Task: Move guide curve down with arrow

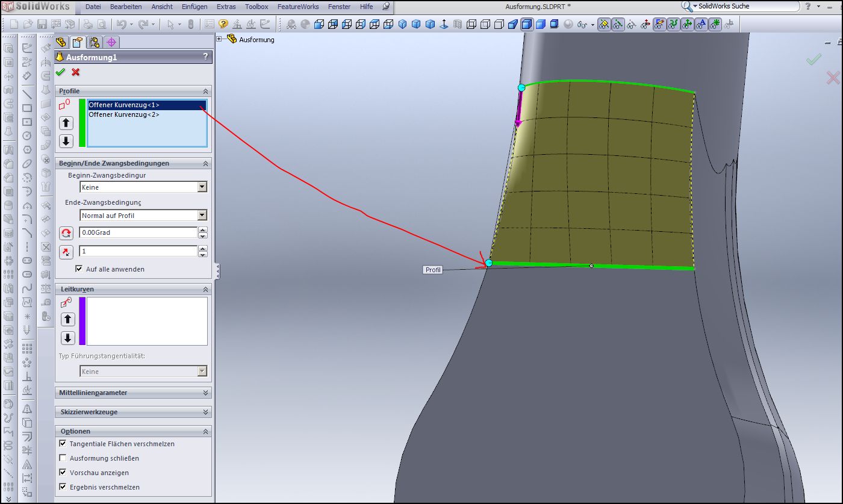Action: (68, 338)
